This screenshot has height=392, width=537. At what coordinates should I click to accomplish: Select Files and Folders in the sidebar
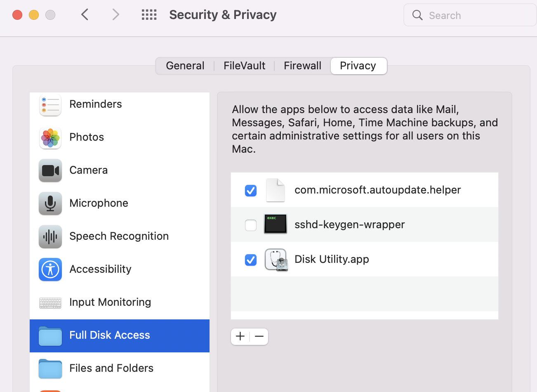(x=111, y=368)
